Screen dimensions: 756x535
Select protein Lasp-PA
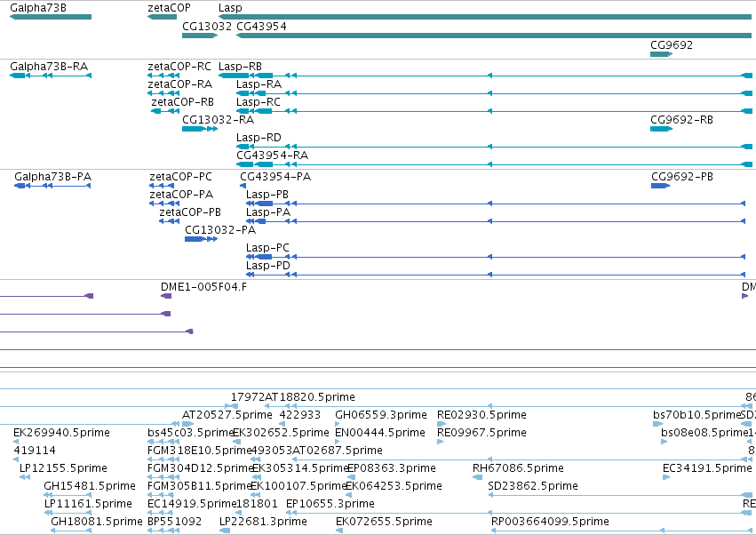click(496, 221)
